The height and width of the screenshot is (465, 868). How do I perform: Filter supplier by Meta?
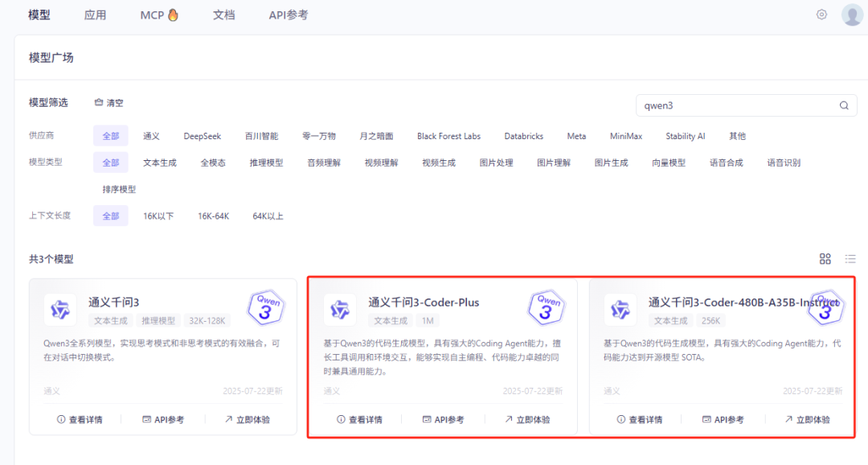pyautogui.click(x=576, y=136)
